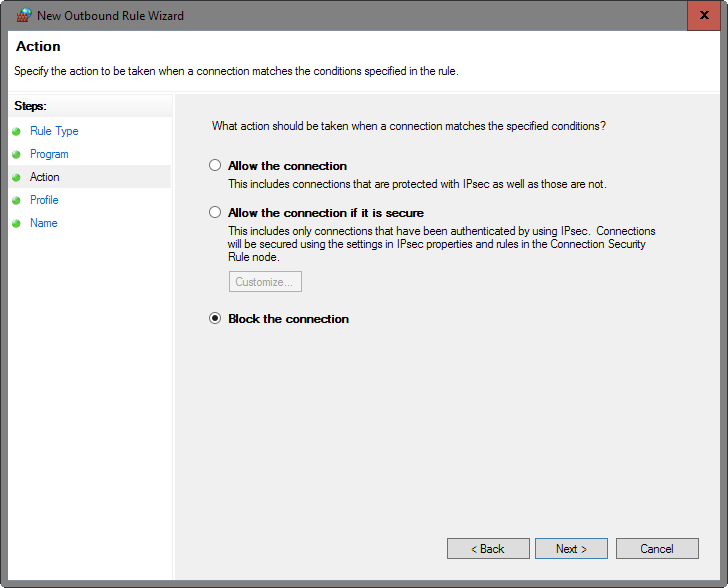
Task: Click the 'New Outbound Rule Wizard' title text
Action: (110, 16)
